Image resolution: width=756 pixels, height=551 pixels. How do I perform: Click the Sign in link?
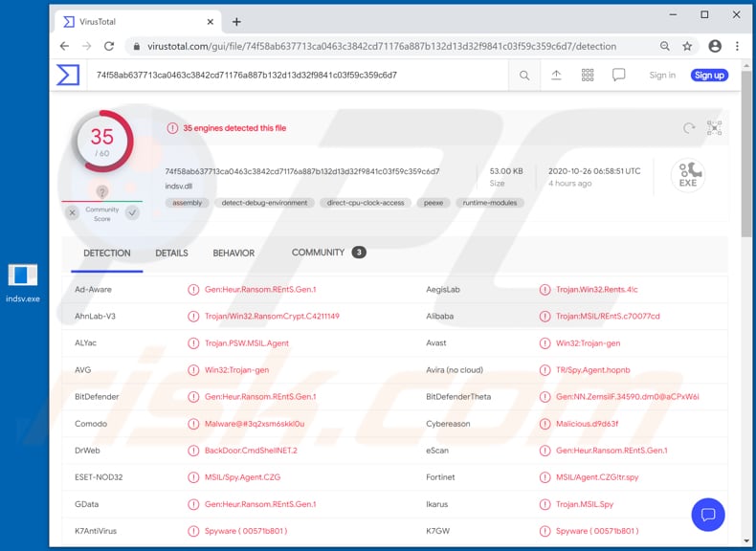(662, 76)
